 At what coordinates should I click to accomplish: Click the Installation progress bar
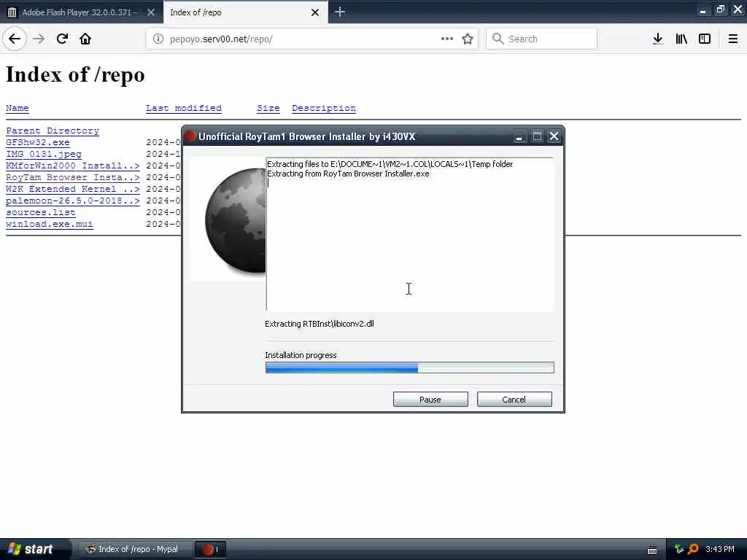pyautogui.click(x=410, y=367)
